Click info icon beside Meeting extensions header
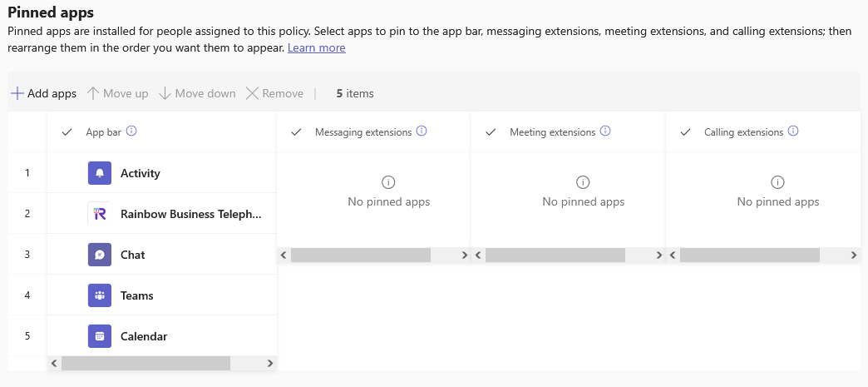This screenshot has height=387, width=868. (x=605, y=131)
